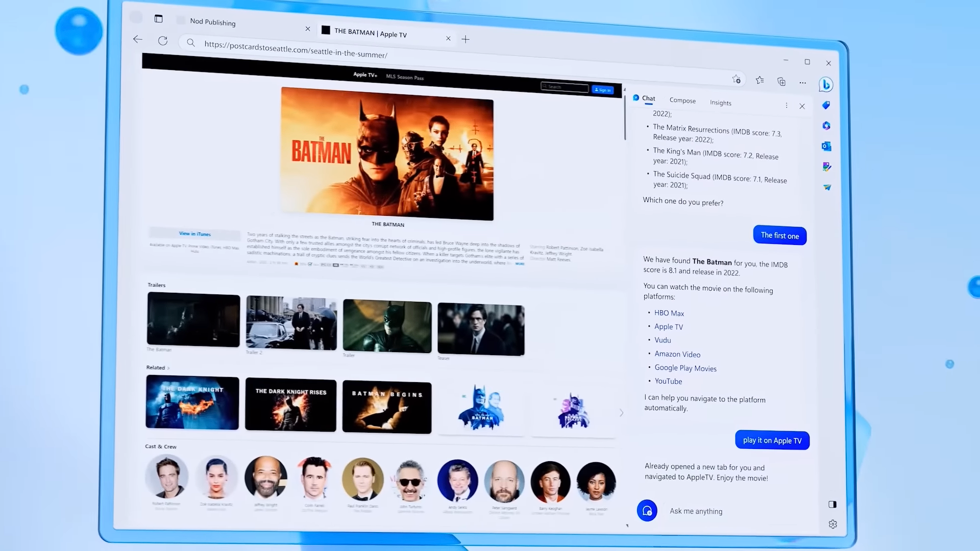Click HBO Max in platform list
Viewport: 980px width, 551px height.
click(x=669, y=313)
